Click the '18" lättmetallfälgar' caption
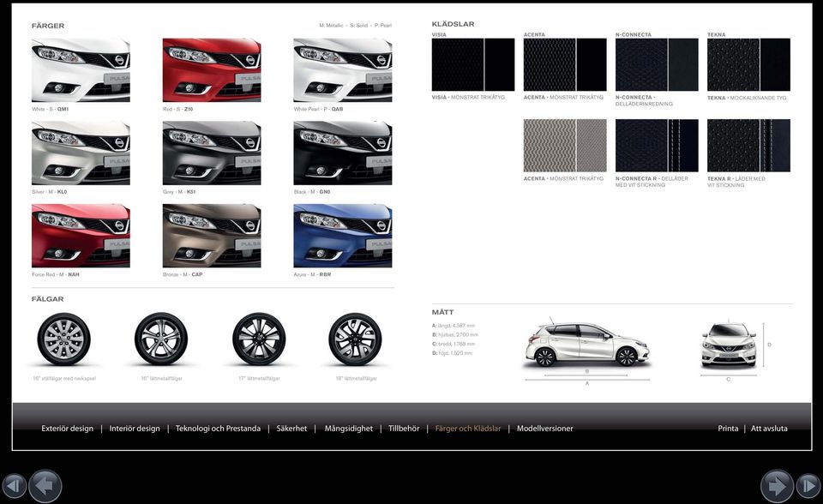 point(356,378)
